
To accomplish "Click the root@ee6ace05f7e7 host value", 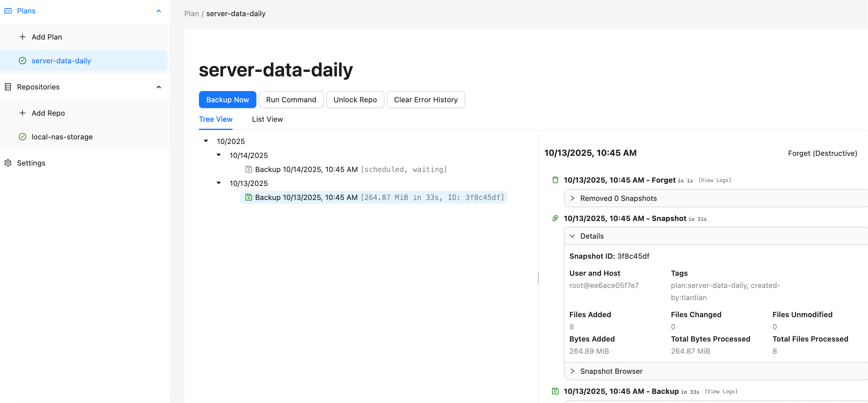I will [x=604, y=285].
